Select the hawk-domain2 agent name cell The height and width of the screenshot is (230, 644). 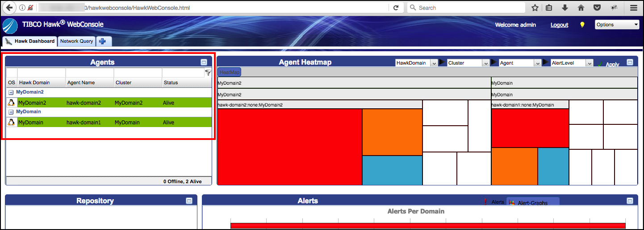(x=89, y=103)
